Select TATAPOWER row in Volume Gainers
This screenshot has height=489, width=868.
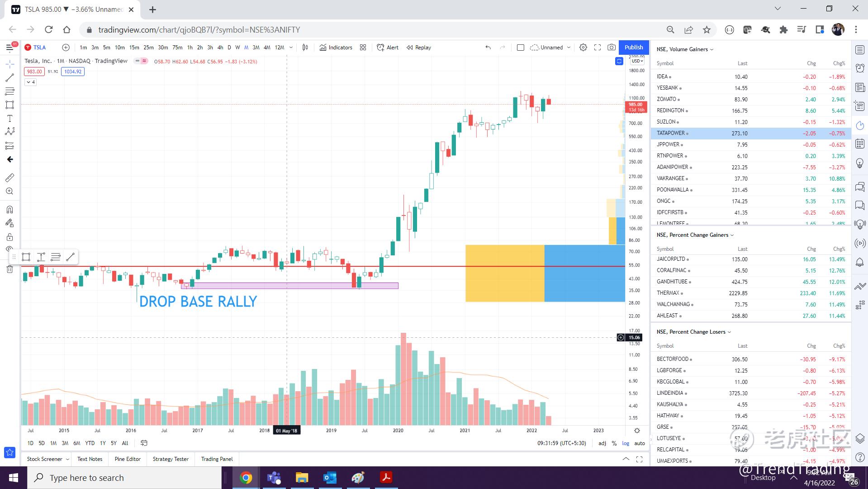point(751,133)
